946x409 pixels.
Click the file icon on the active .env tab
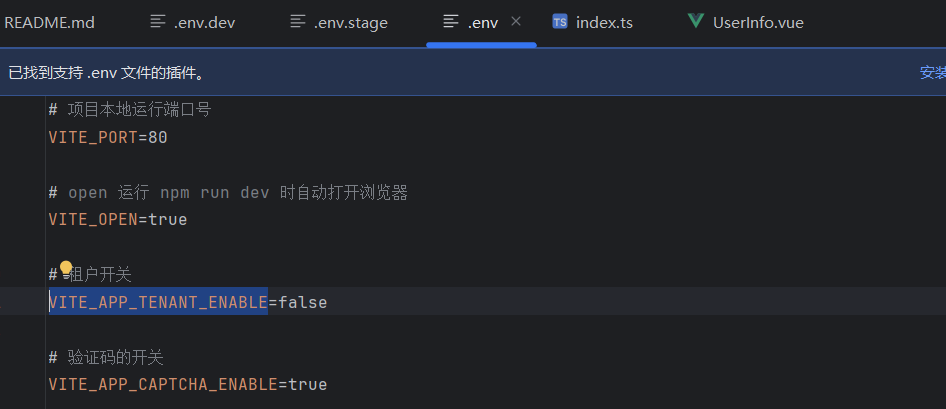(452, 22)
